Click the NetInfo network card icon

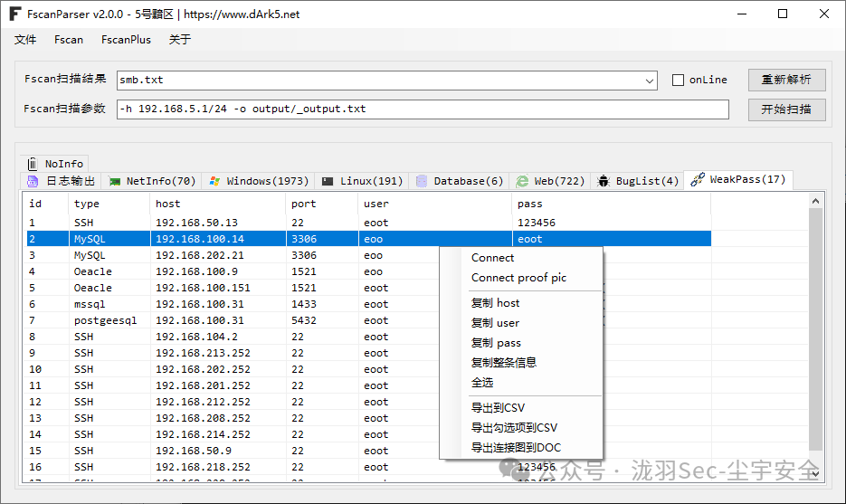114,181
